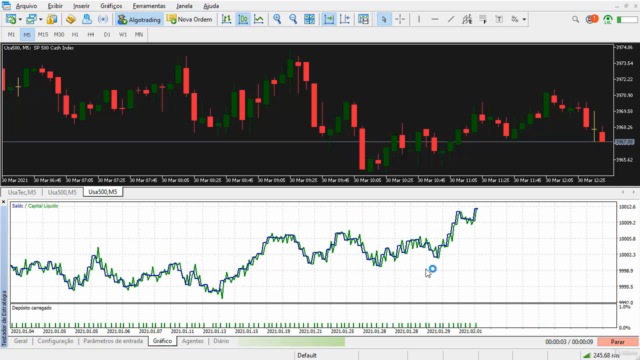This screenshot has height=360, width=640.
Task: Toggle chart shift from right edge
Action: tap(345, 19)
